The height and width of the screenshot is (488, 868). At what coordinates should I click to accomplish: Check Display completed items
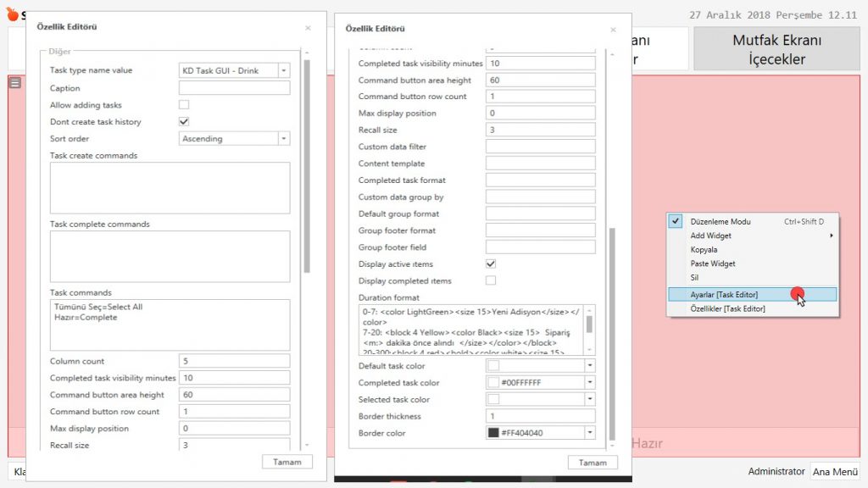click(491, 281)
